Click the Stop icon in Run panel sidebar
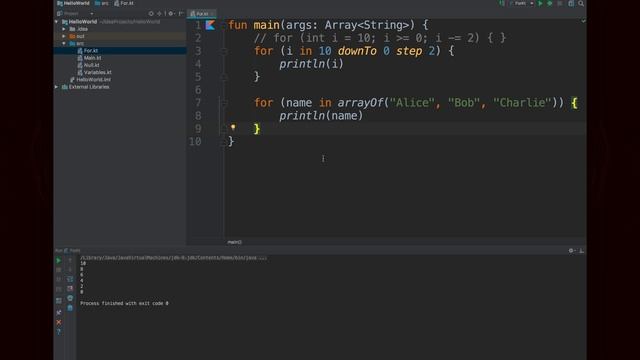This screenshot has width=640, height=360. [x=58, y=270]
